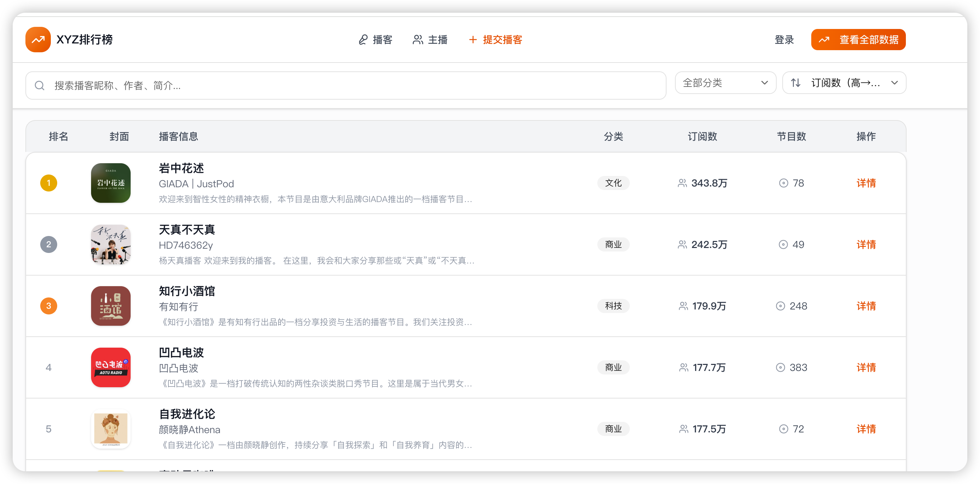980x484 pixels.
Task: Click episode count icon beside 248
Action: 780,306
